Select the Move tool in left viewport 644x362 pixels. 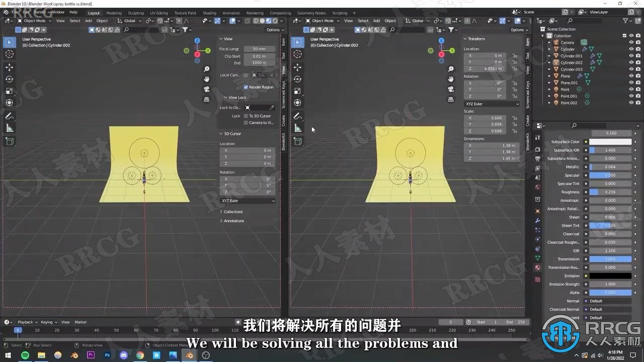pyautogui.click(x=10, y=67)
